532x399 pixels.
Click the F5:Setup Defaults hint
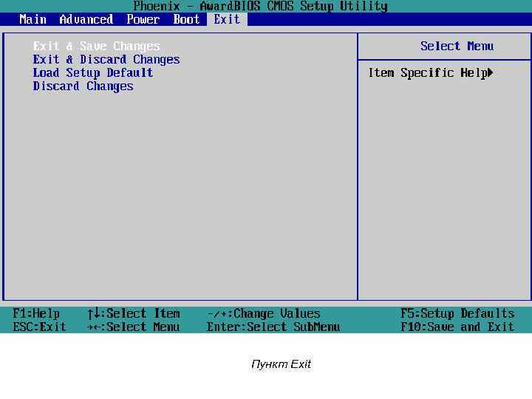(457, 313)
